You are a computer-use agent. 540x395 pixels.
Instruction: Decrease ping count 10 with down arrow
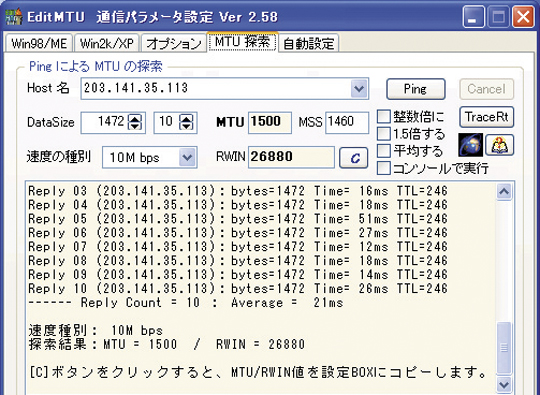coord(186,126)
